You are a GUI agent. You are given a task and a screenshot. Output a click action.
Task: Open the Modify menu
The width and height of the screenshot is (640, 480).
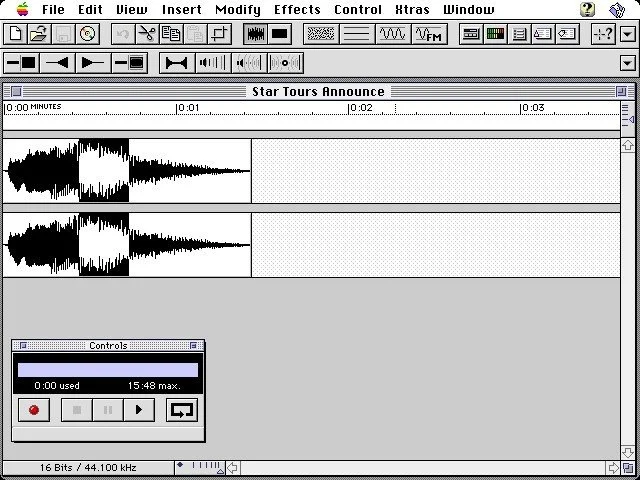point(238,9)
